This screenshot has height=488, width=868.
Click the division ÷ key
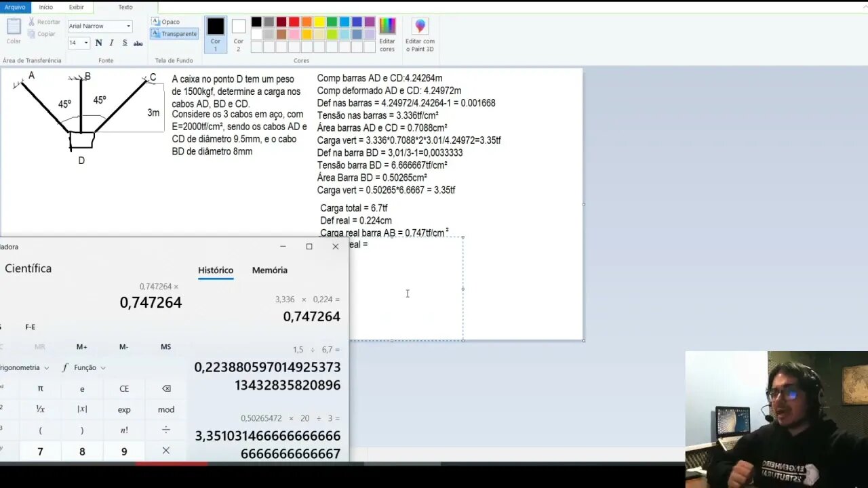click(166, 430)
